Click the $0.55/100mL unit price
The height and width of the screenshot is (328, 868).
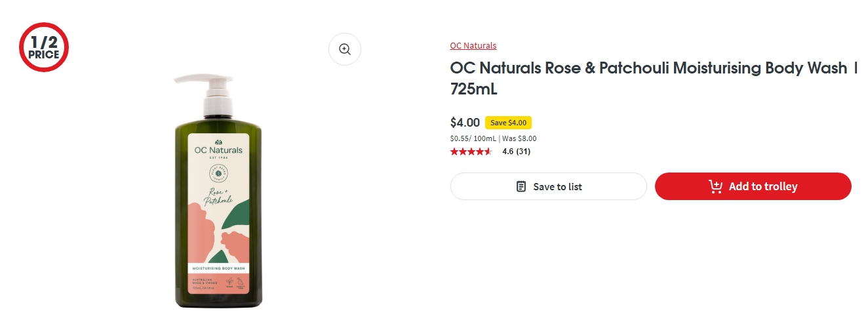[x=473, y=138]
